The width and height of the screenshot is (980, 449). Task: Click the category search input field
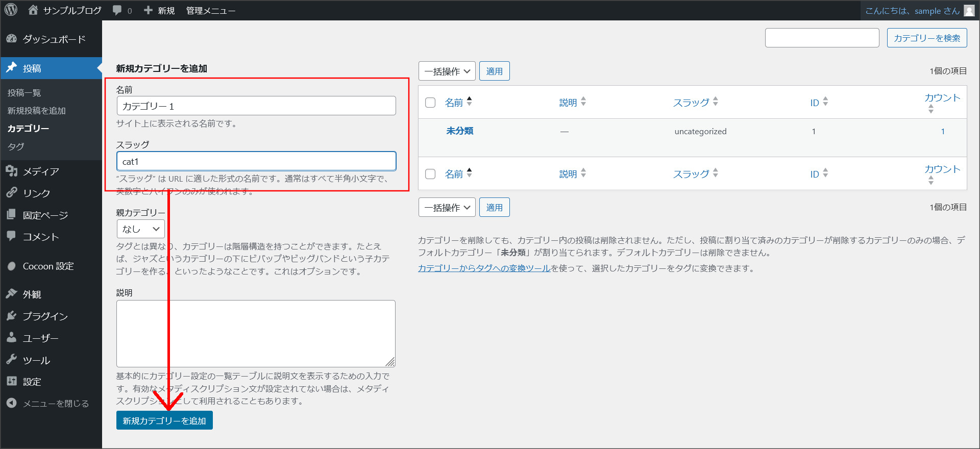pos(822,38)
